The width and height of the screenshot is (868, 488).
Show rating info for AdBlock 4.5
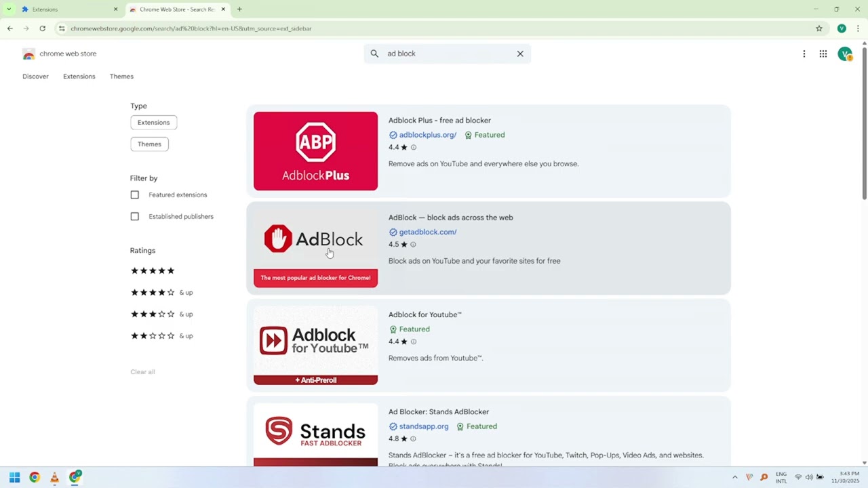[414, 245]
